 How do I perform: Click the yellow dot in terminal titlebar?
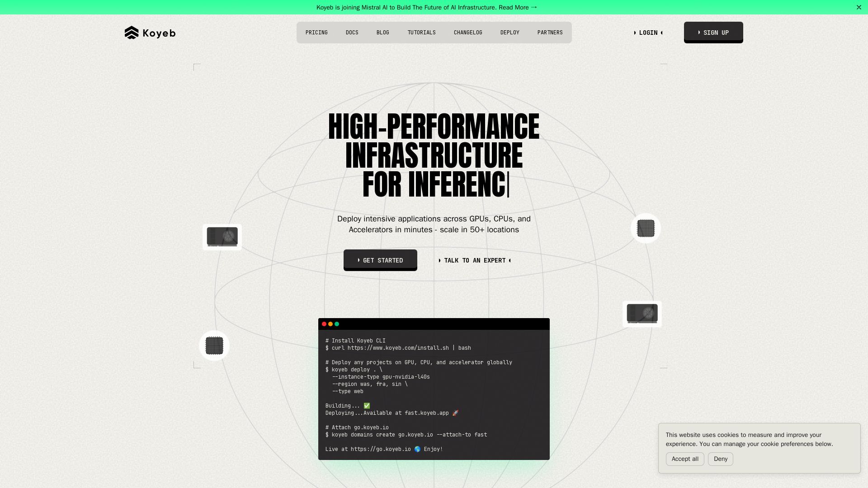pos(330,324)
